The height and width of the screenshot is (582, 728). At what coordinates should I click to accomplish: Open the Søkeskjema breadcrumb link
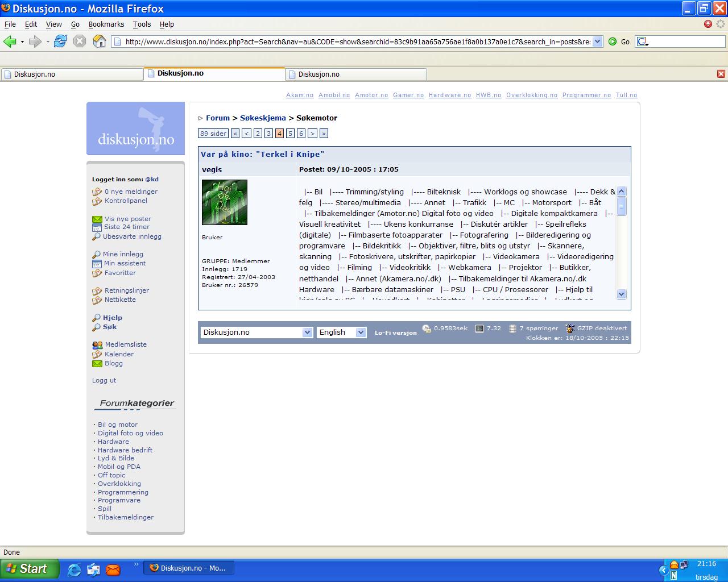pyautogui.click(x=263, y=118)
